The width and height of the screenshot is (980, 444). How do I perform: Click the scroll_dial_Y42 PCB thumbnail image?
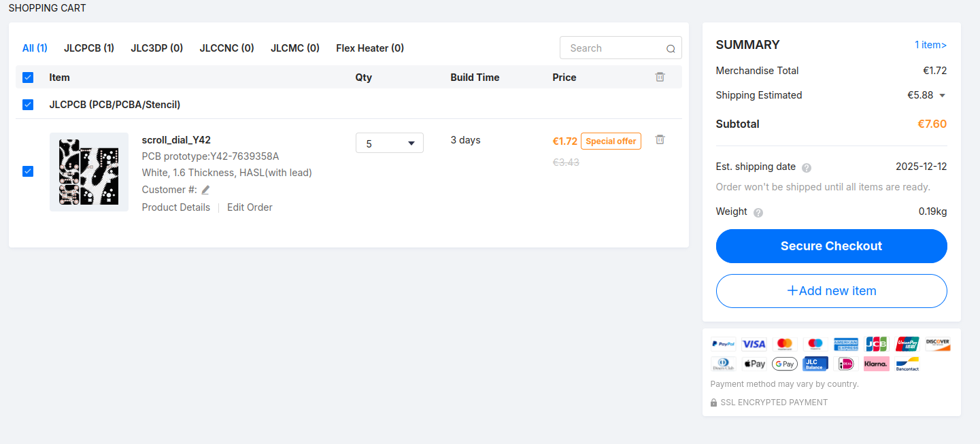[89, 172]
